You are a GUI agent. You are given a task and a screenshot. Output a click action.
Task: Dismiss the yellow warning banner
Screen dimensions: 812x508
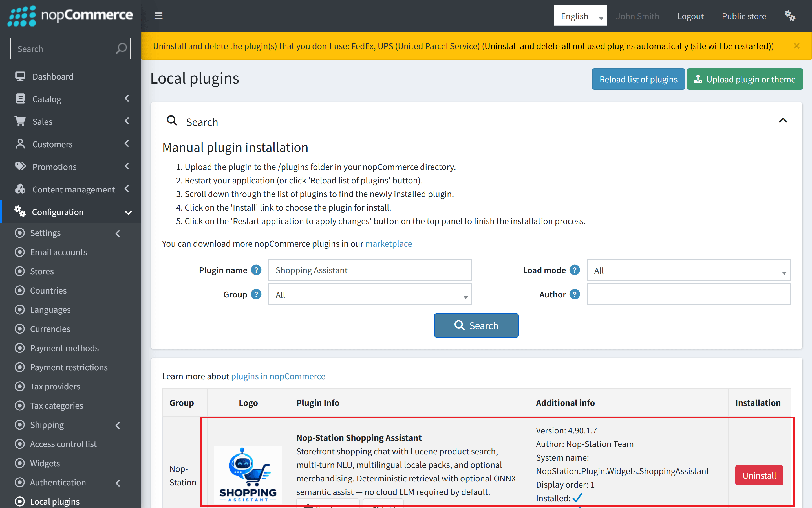[796, 46]
